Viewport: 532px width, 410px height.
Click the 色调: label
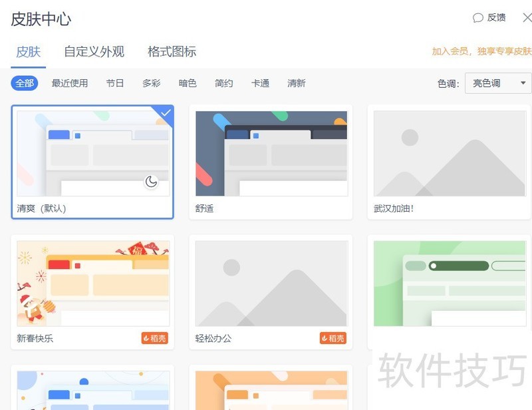tap(448, 84)
